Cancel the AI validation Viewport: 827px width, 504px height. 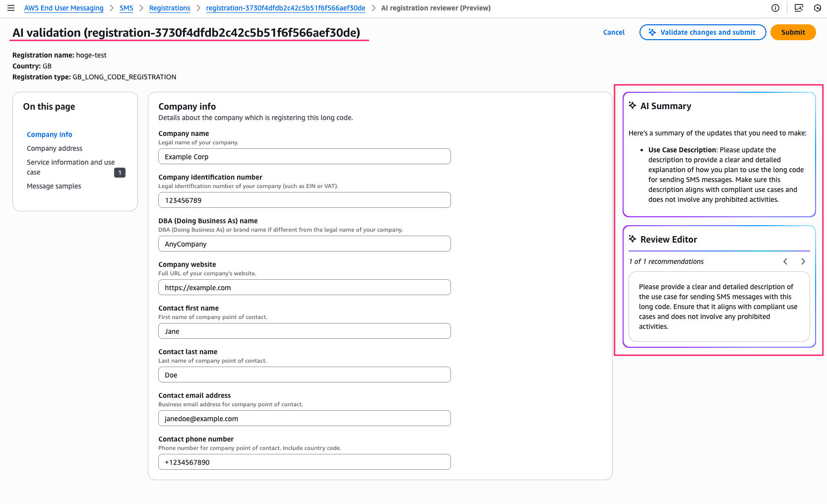pos(614,32)
